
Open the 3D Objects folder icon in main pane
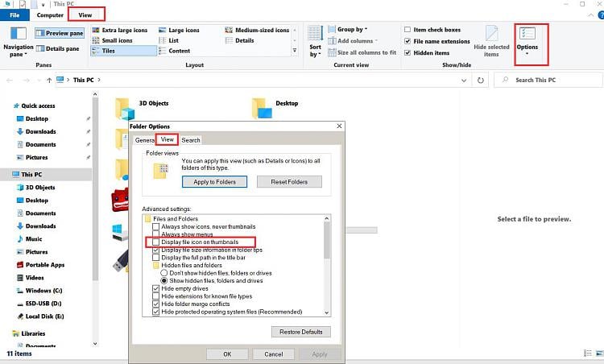(x=125, y=109)
